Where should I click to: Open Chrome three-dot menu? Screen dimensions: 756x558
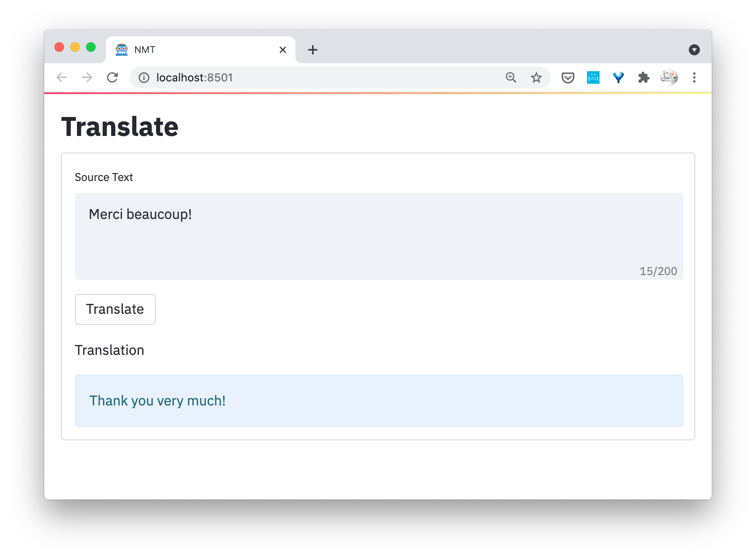pyautogui.click(x=694, y=77)
